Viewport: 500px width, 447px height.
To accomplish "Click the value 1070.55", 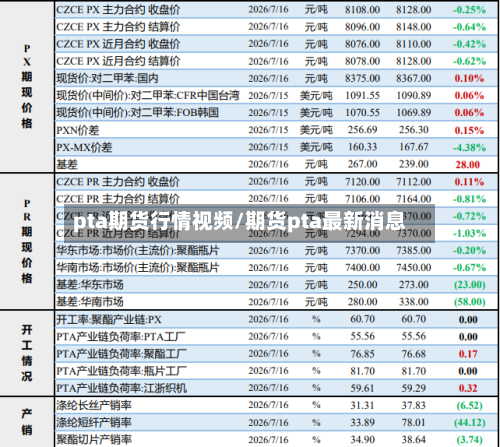I will (x=362, y=113).
